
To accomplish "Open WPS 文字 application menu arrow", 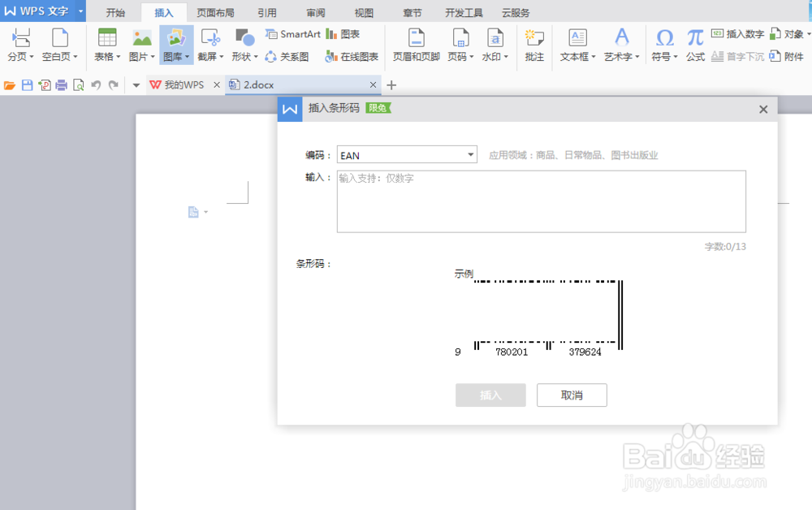I will 80,11.
